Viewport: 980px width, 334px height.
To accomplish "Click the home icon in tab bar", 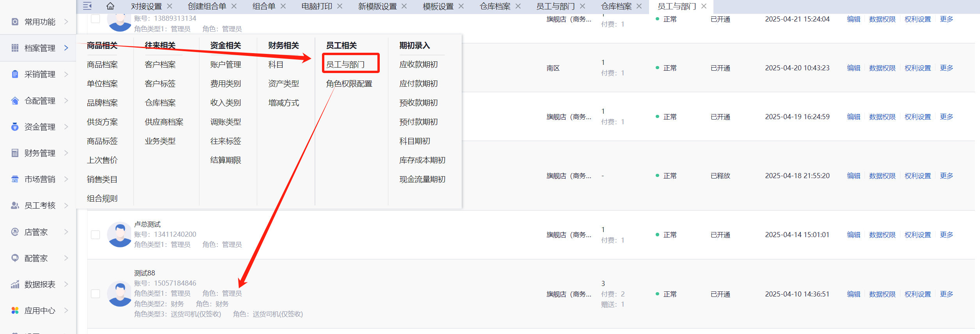I will tap(110, 6).
